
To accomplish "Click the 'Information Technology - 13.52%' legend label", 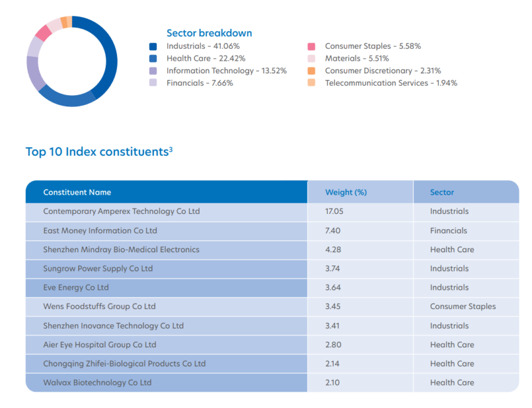I will 227,71.
